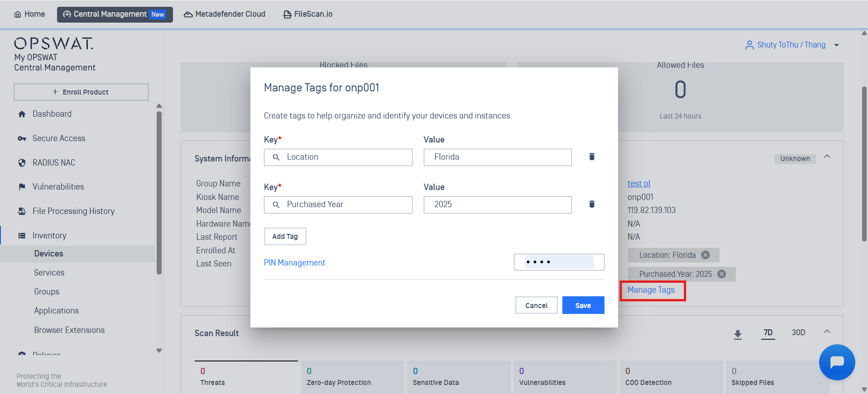Screen dimensions: 868x394
Task: Click the Unknown status badge
Action: [795, 159]
